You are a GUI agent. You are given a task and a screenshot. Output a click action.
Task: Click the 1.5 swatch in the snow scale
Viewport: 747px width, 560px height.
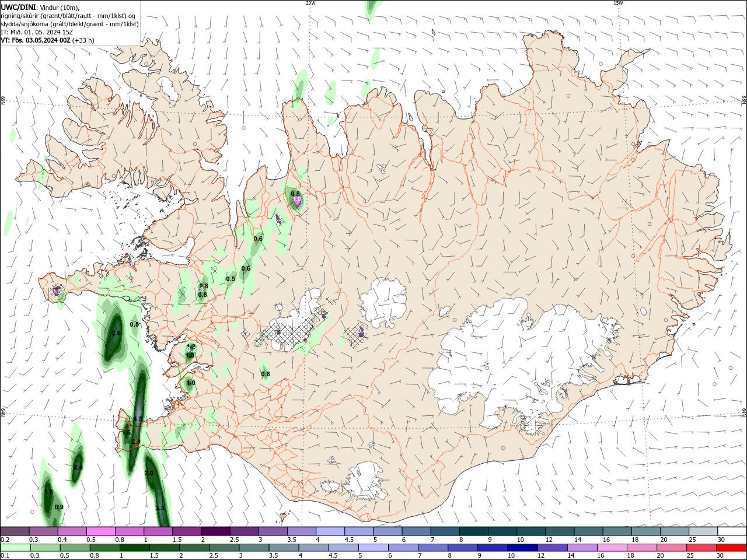[x=186, y=531]
